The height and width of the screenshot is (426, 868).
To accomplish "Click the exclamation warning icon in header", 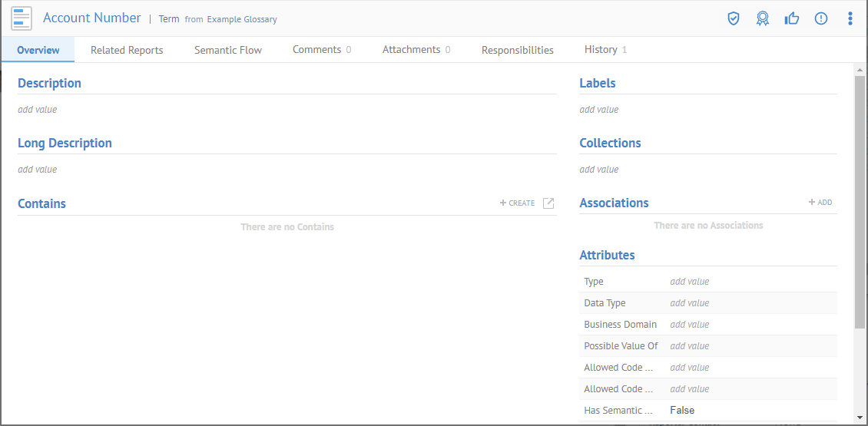I will [821, 18].
